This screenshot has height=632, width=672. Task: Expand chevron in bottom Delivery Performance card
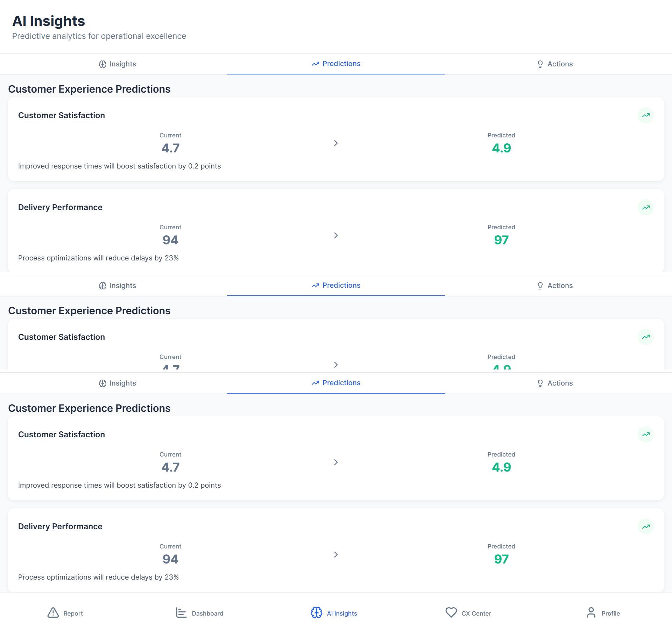pos(336,554)
